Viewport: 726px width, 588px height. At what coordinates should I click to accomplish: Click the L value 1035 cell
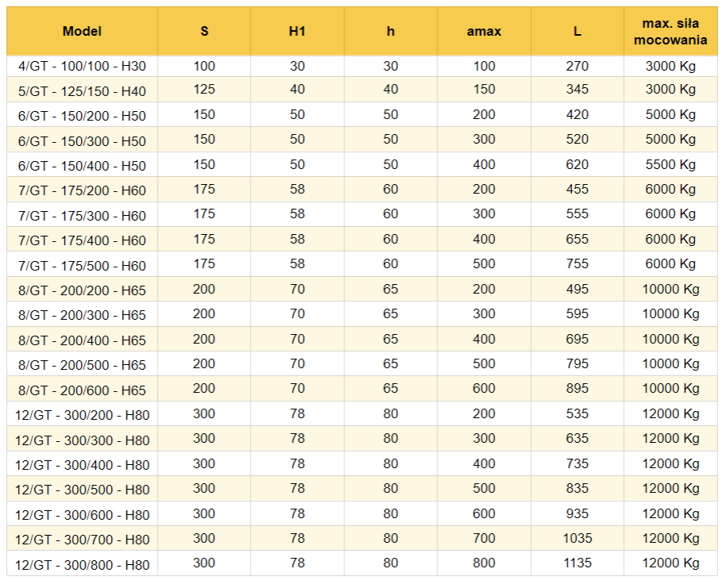pyautogui.click(x=577, y=538)
